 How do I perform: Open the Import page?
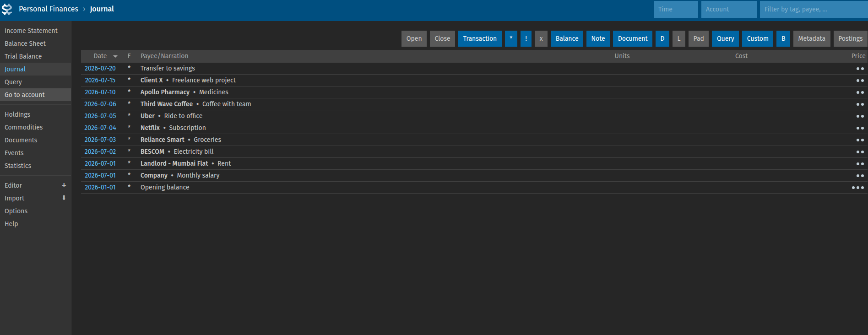coord(15,198)
